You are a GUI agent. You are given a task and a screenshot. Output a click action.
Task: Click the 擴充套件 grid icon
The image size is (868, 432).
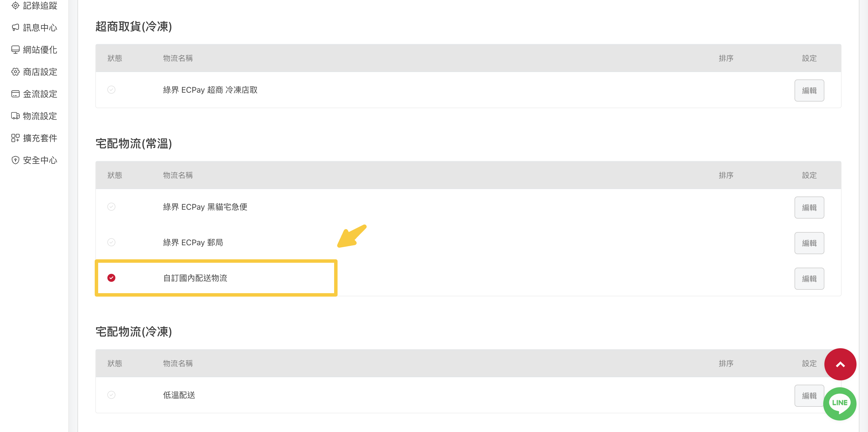coord(15,138)
